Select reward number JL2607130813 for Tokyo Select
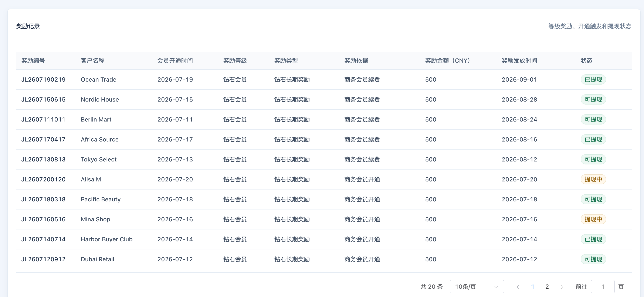Screen dimensions: 644x297 tap(43, 159)
